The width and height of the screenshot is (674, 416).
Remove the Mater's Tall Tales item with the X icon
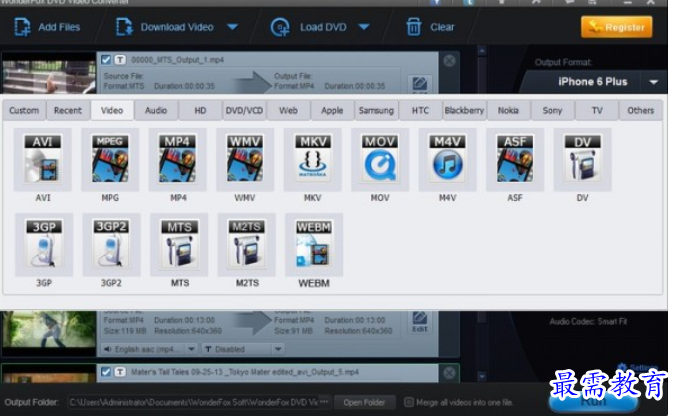(449, 373)
